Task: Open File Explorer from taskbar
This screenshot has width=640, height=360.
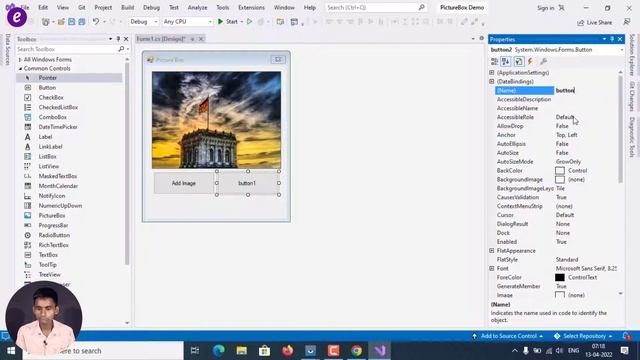Action: [x=242, y=351]
